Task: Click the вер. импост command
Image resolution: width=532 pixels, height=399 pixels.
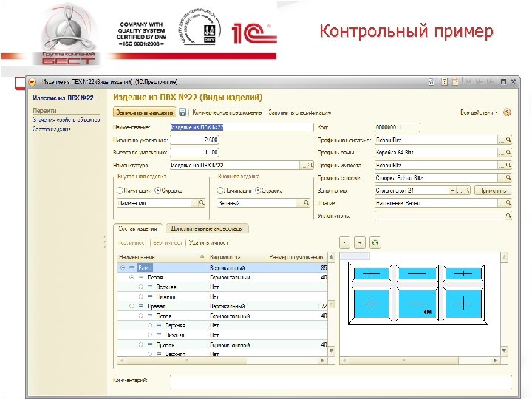Action: pos(168,242)
